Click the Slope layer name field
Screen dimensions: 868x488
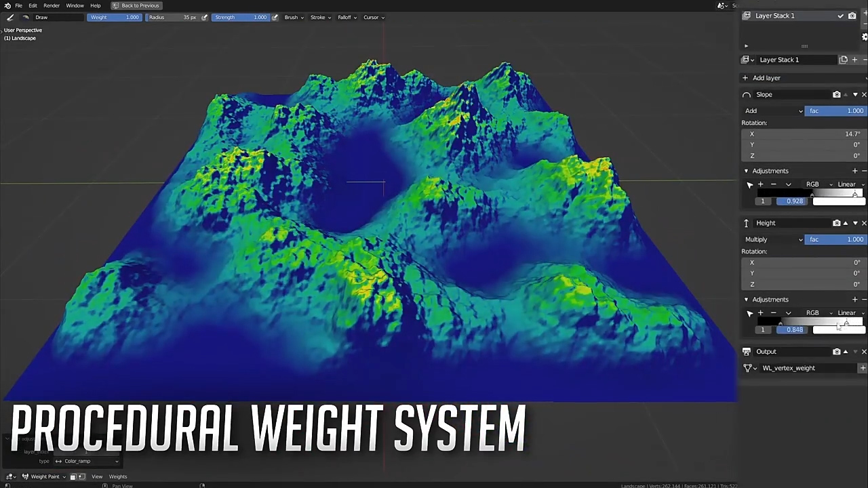(791, 95)
